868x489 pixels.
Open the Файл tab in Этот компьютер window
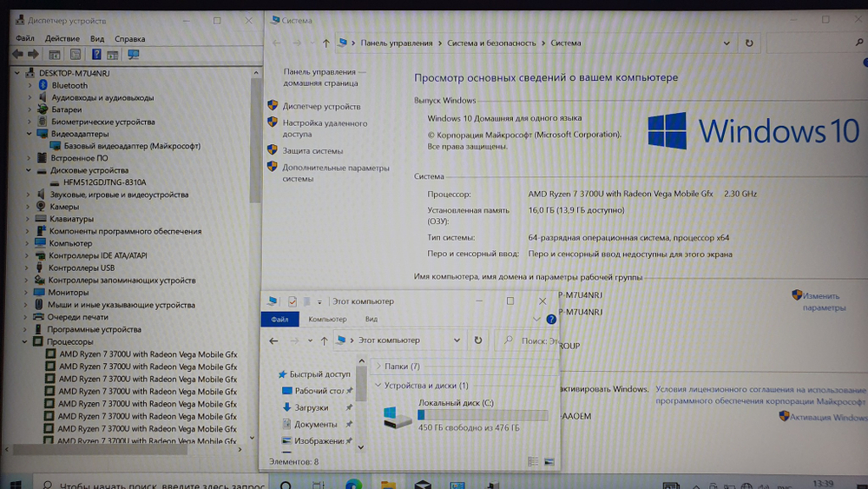tap(279, 320)
